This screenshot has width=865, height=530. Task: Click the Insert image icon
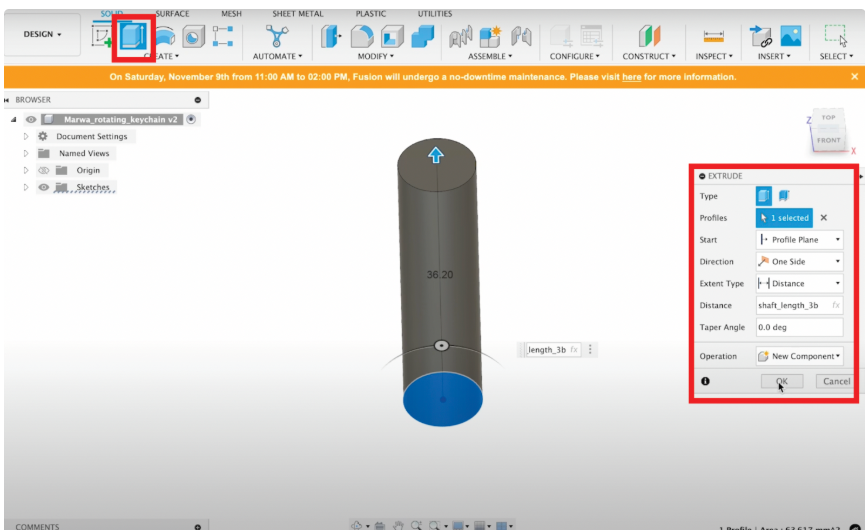790,37
